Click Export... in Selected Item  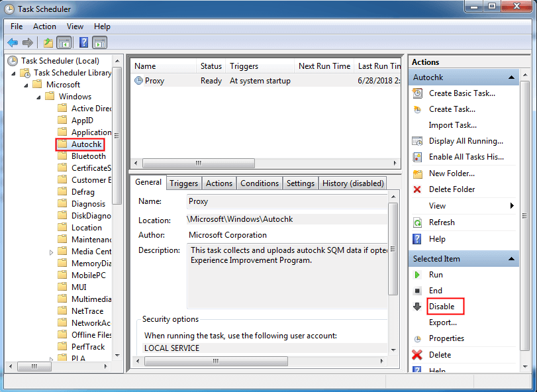(443, 322)
